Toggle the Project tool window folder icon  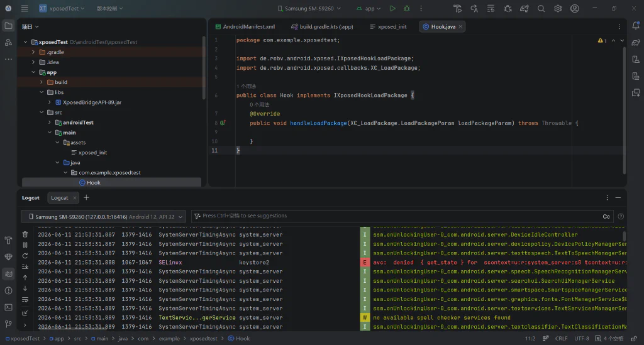pyautogui.click(x=8, y=26)
